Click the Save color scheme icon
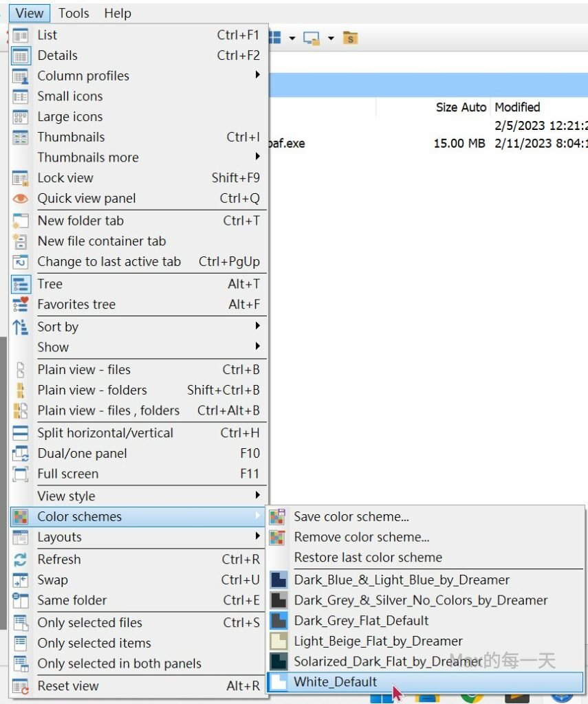Image resolution: width=588 pixels, height=704 pixels. [277, 517]
